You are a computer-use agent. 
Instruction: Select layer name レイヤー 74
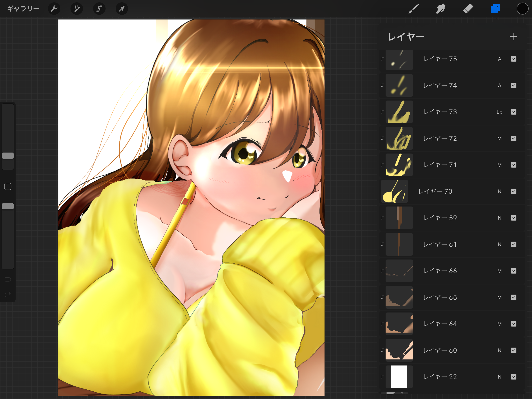(440, 86)
